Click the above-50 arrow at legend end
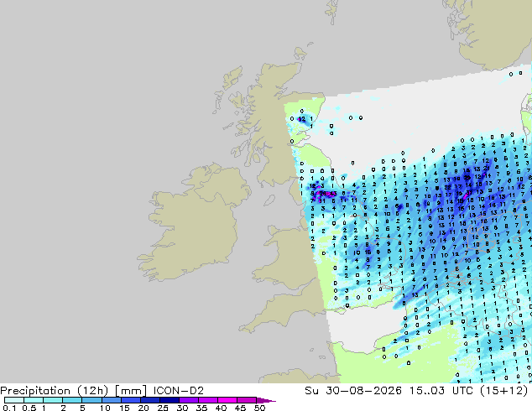Image resolution: width=532 pixels, height=411 pixels. pyautogui.click(x=266, y=400)
